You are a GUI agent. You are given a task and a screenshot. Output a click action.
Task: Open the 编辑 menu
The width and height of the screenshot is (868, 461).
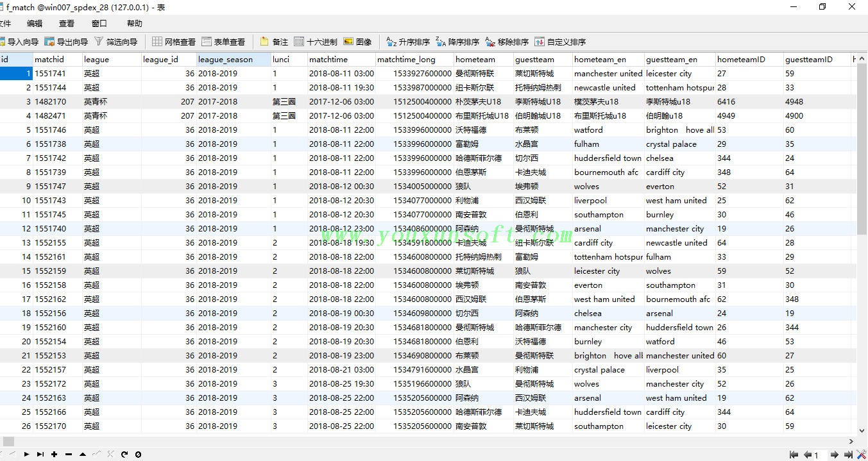click(x=35, y=24)
